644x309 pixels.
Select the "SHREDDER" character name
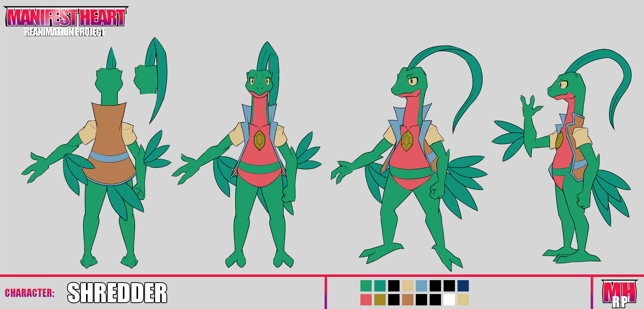click(117, 293)
